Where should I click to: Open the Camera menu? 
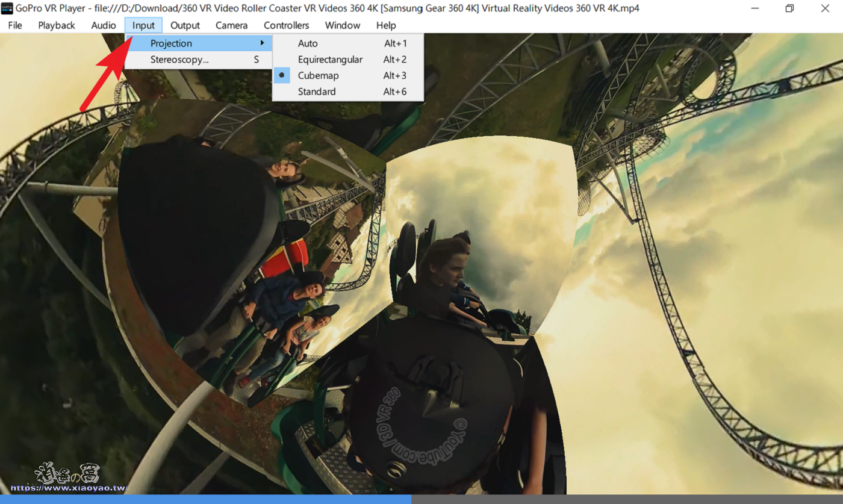click(232, 25)
